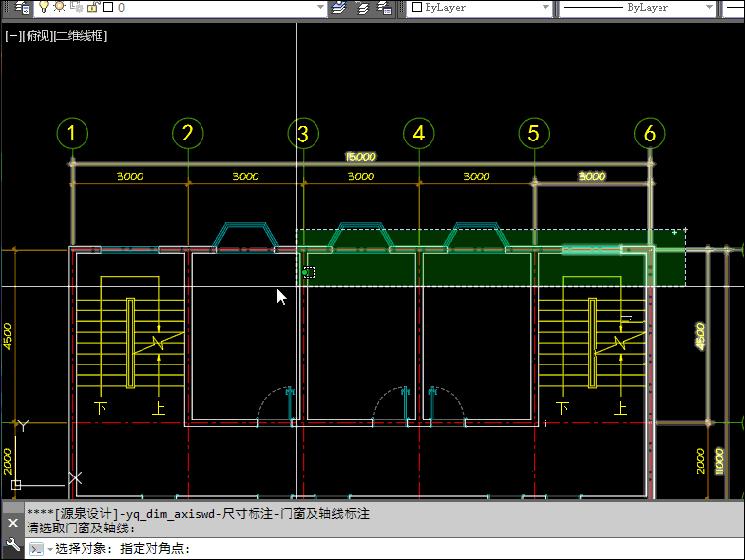Click the 15000 overall dimension text
Viewport: 745px width, 560px height.
click(360, 157)
